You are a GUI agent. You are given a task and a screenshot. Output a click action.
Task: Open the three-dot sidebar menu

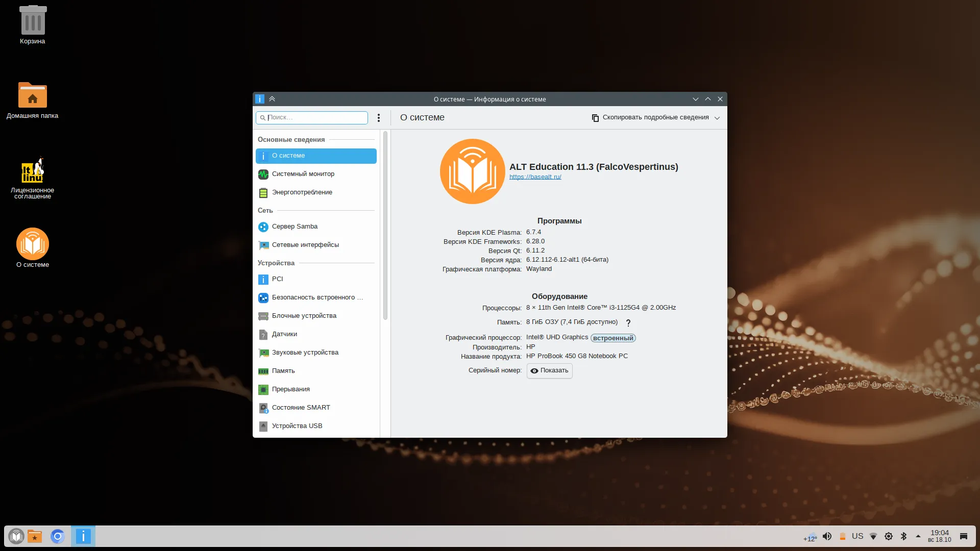pyautogui.click(x=378, y=118)
